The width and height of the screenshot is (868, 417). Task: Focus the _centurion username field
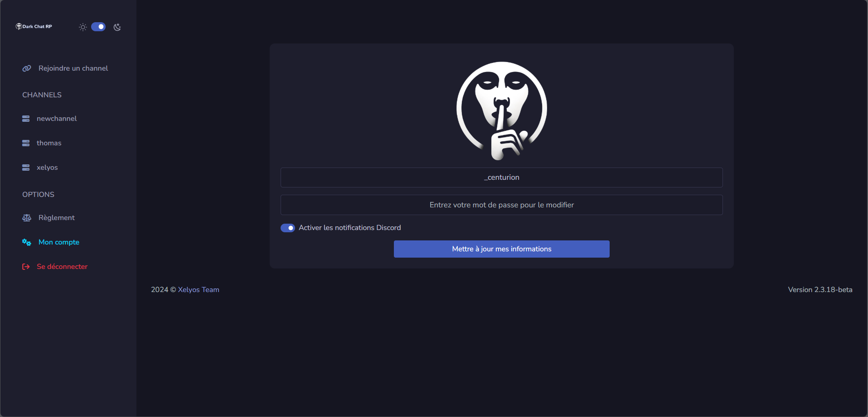[501, 177]
